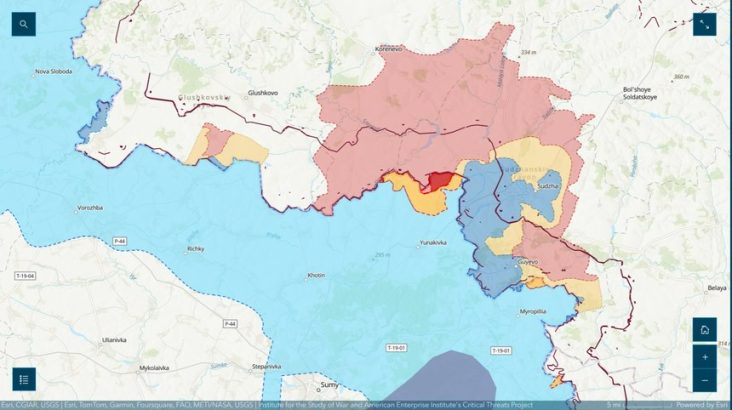The image size is (732, 410).
Task: Select the bright red zone near the border
Action: pyautogui.click(x=438, y=181)
